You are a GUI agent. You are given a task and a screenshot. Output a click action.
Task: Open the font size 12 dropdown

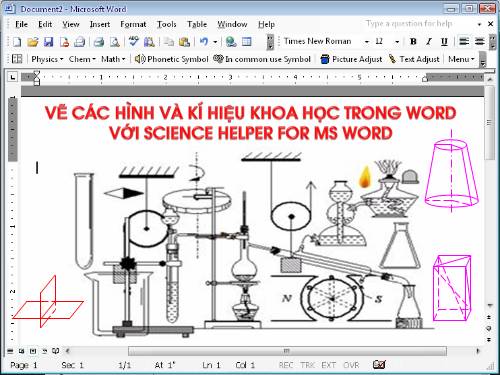(x=397, y=42)
